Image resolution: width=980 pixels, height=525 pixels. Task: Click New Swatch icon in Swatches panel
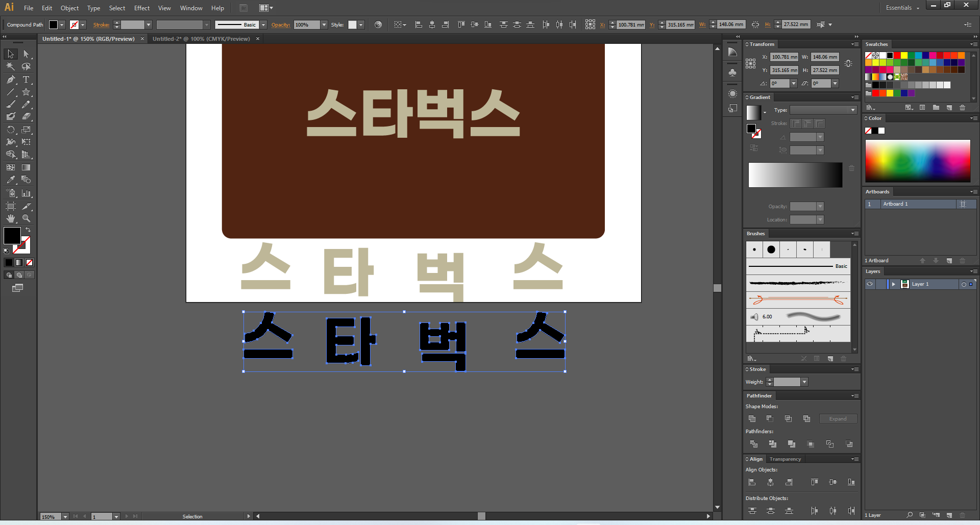pos(949,108)
